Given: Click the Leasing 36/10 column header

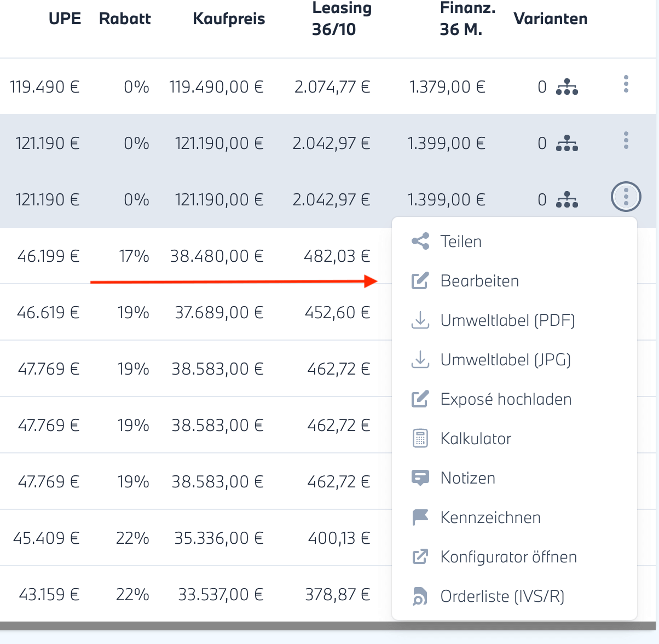Looking at the screenshot, I should coord(342,19).
